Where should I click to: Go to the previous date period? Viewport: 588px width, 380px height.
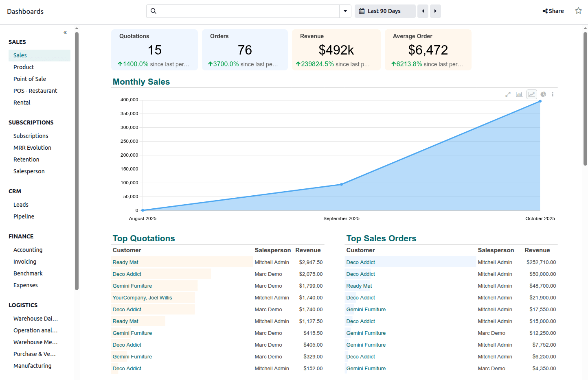423,11
